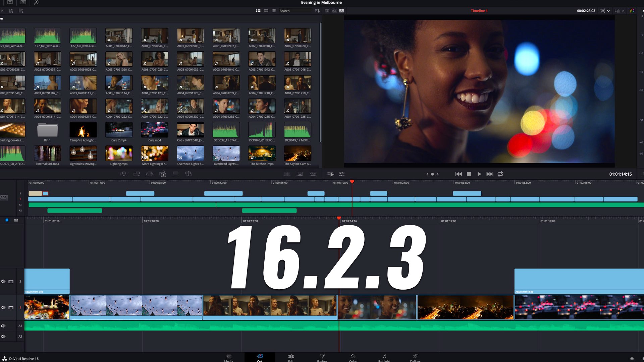Image resolution: width=644 pixels, height=362 pixels.
Task: Click the loop playback icon
Action: point(500,174)
